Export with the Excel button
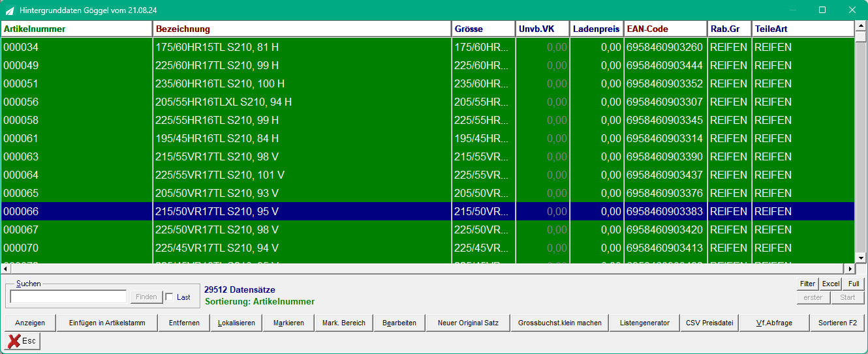 click(831, 284)
